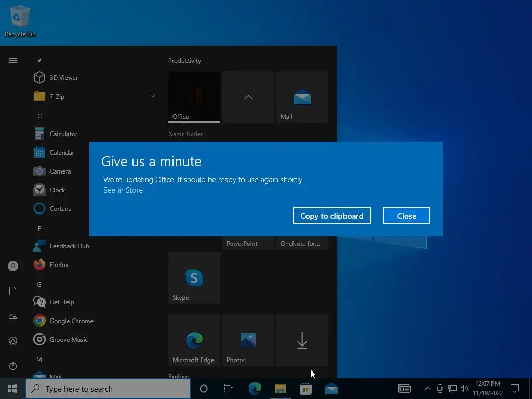
Task: Open the Office tile
Action: (x=194, y=97)
